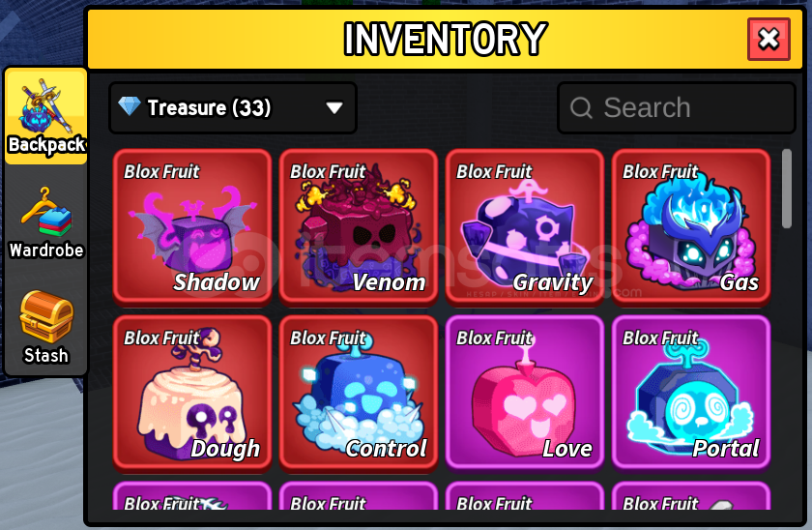Select the Gravity Blox Fruit
Screen dimensions: 812x530
point(525,226)
